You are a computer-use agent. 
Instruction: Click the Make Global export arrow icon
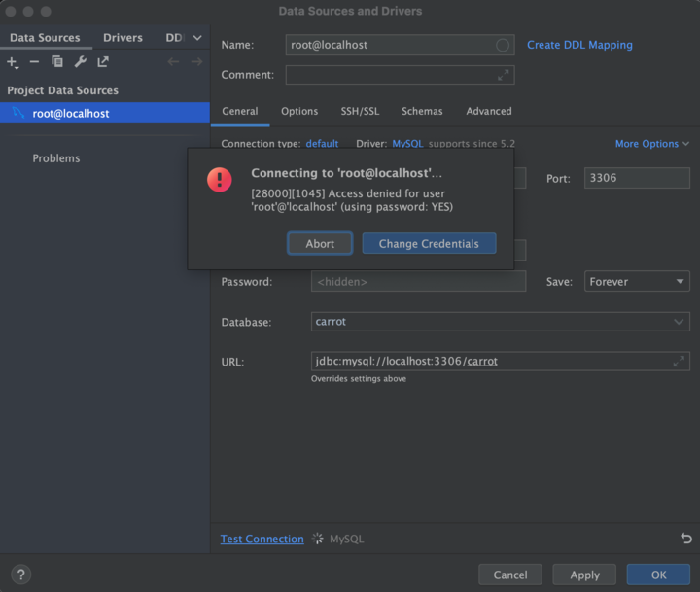click(x=103, y=61)
